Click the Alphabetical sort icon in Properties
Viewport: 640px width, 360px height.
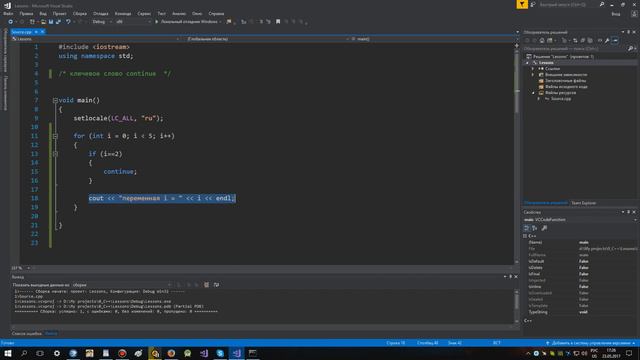pos(535,228)
